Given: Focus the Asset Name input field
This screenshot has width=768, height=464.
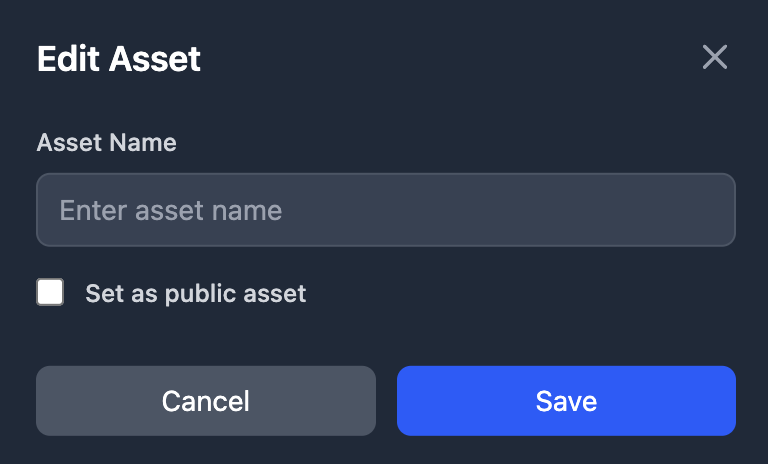Looking at the screenshot, I should point(386,210).
